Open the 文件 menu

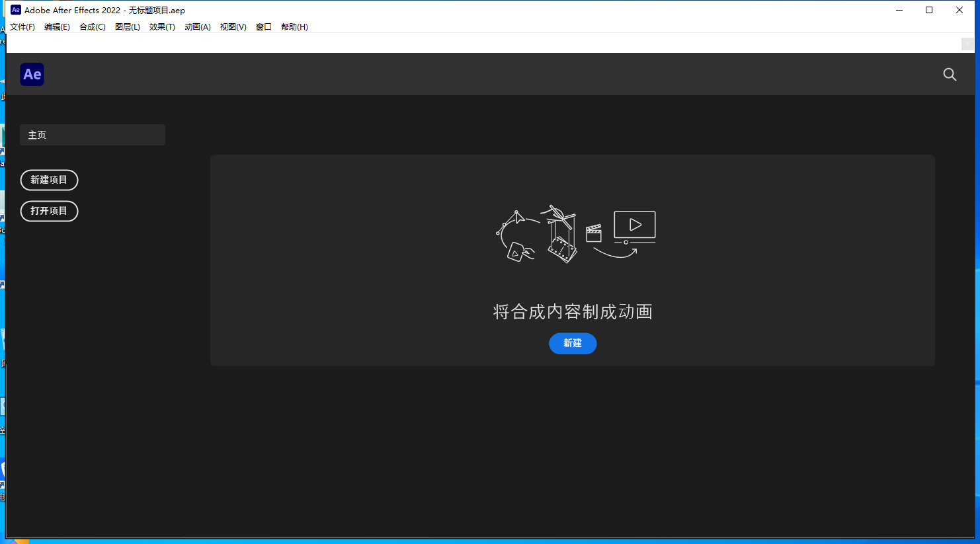click(22, 27)
